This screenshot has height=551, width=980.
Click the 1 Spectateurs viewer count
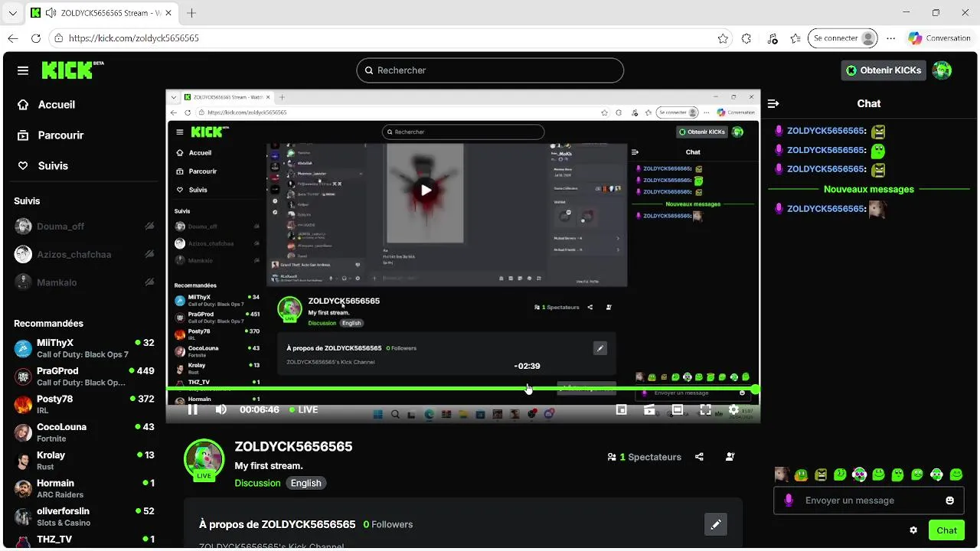tap(644, 457)
